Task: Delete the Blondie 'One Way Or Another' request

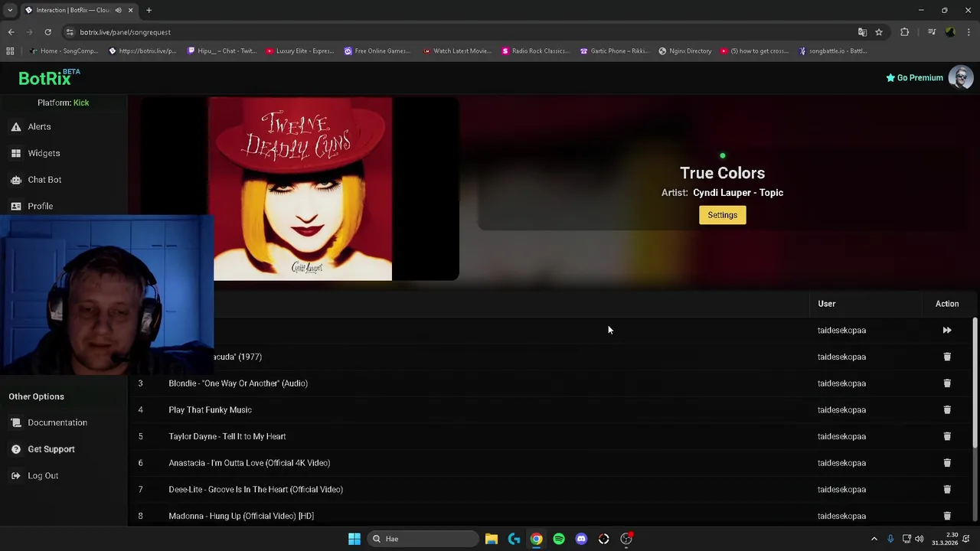Action: click(947, 383)
